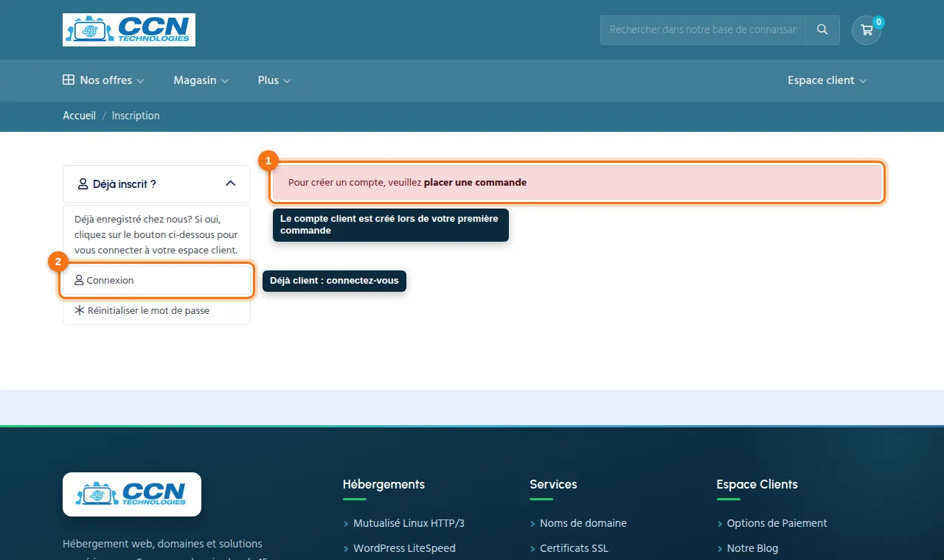Open the Notre Blog footer link
The height and width of the screenshot is (560, 944).
pyautogui.click(x=752, y=548)
